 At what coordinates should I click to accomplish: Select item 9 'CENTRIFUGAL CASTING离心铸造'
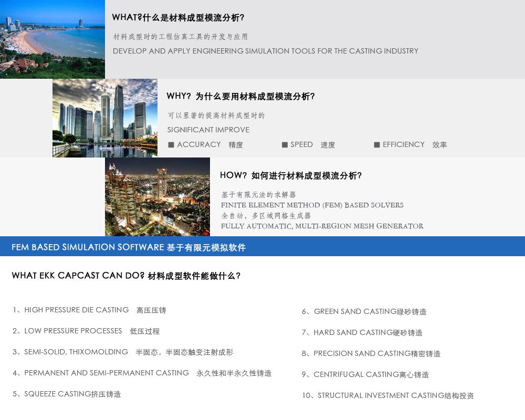coord(365,374)
